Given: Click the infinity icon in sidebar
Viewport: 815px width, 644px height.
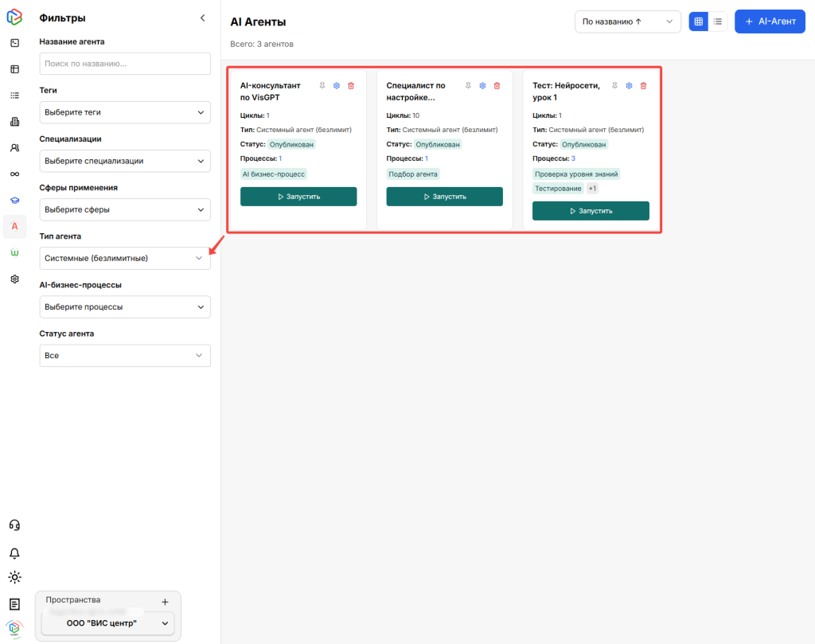Looking at the screenshot, I should point(14,174).
